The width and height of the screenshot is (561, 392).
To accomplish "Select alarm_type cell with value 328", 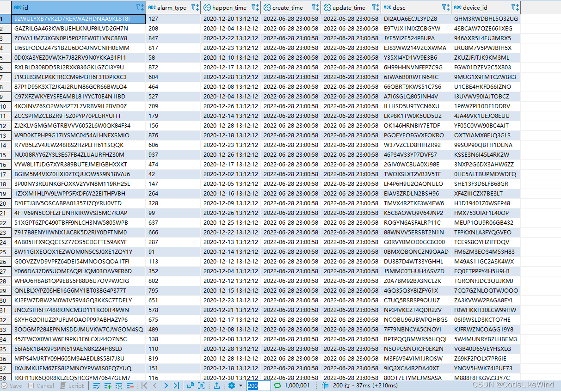I will tap(173, 203).
